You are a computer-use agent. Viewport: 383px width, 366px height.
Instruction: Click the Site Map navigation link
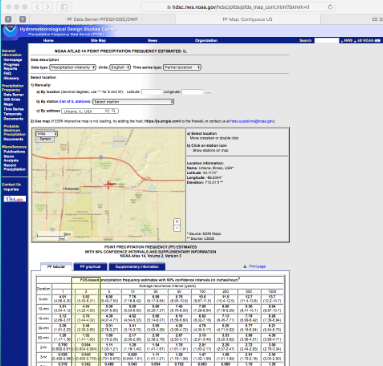click(98, 40)
